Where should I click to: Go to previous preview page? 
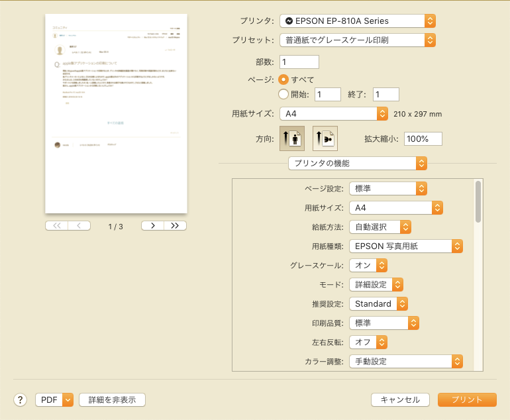click(79, 226)
